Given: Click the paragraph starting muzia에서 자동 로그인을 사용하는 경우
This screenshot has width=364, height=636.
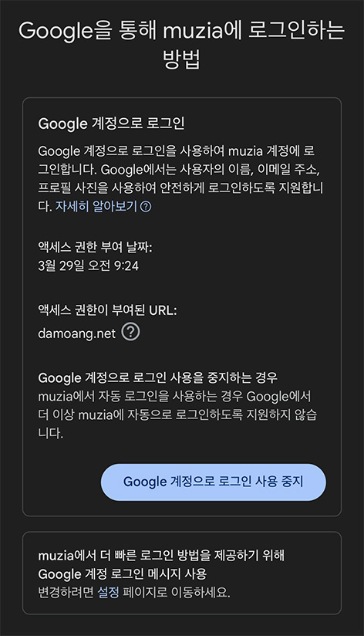Looking at the screenshot, I should point(177,414).
